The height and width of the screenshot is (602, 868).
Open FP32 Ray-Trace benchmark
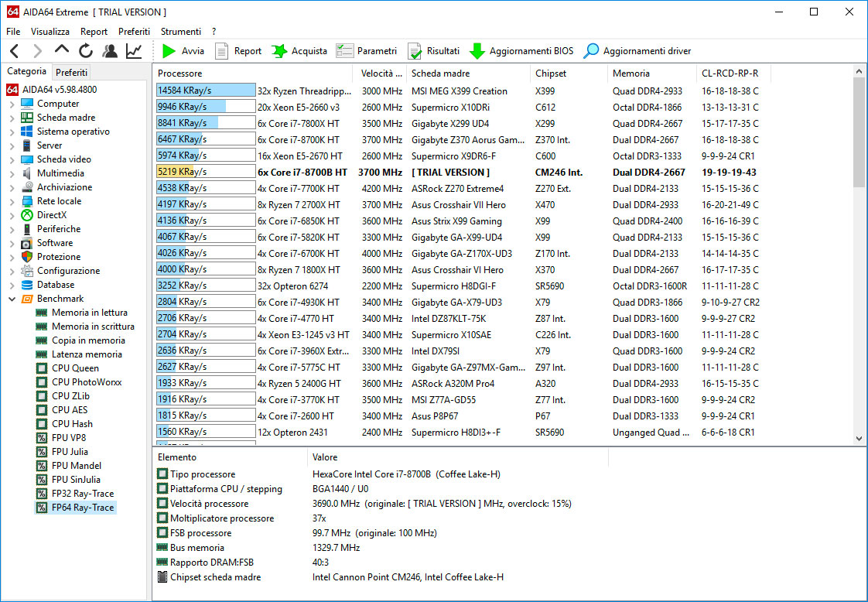(x=83, y=494)
